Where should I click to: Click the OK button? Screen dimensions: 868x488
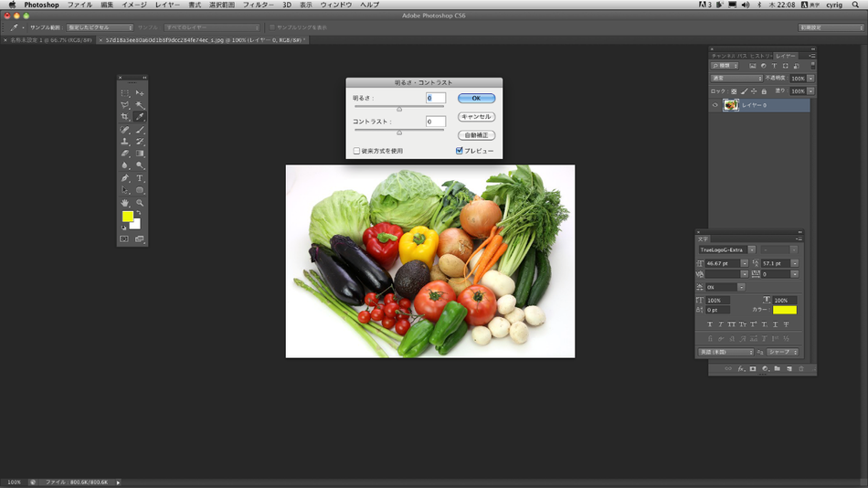click(476, 98)
